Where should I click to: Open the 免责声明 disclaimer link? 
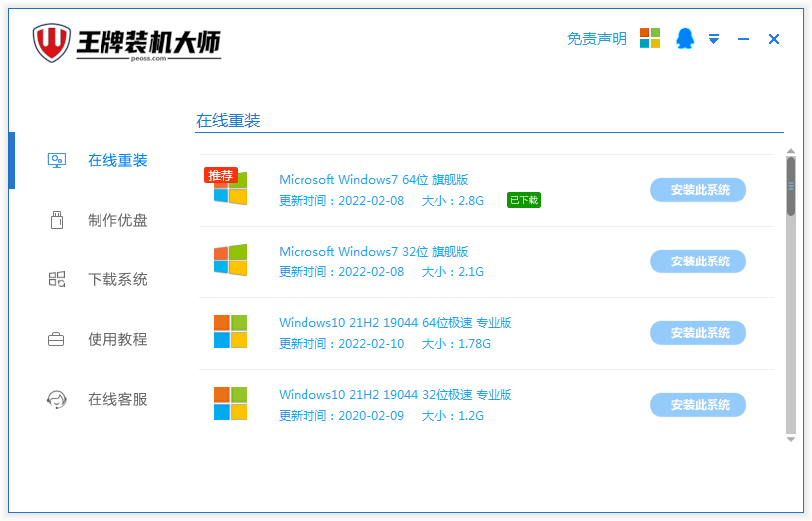click(x=597, y=39)
